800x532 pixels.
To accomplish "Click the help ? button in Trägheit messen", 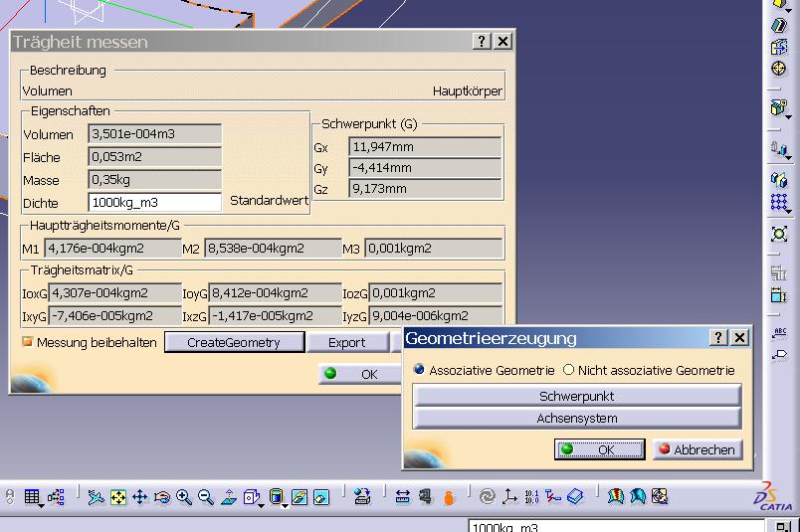I will [482, 42].
